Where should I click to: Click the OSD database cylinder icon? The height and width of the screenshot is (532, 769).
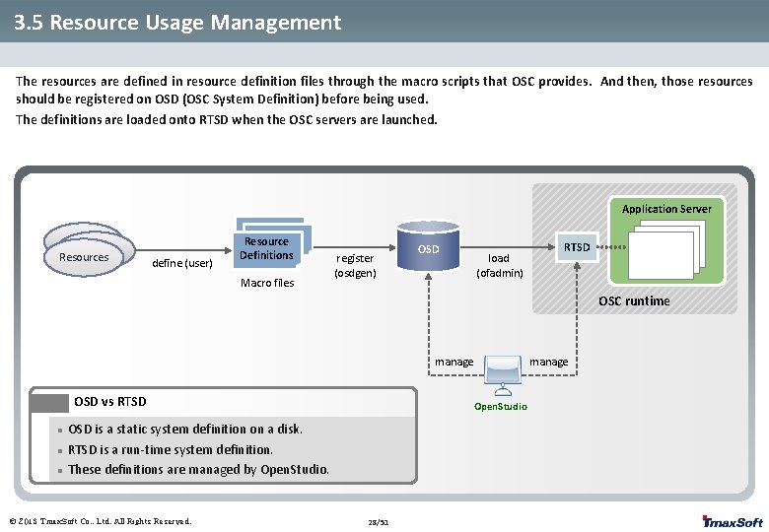(x=428, y=245)
